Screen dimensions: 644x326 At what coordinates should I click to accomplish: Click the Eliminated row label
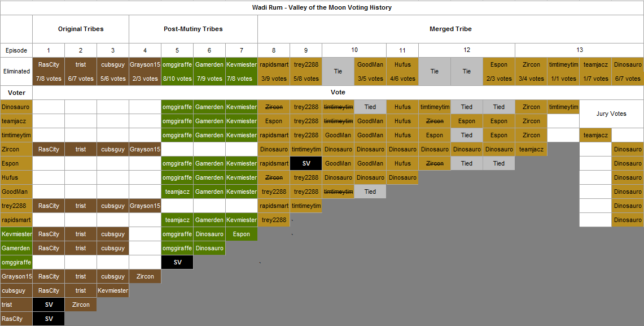point(16,71)
